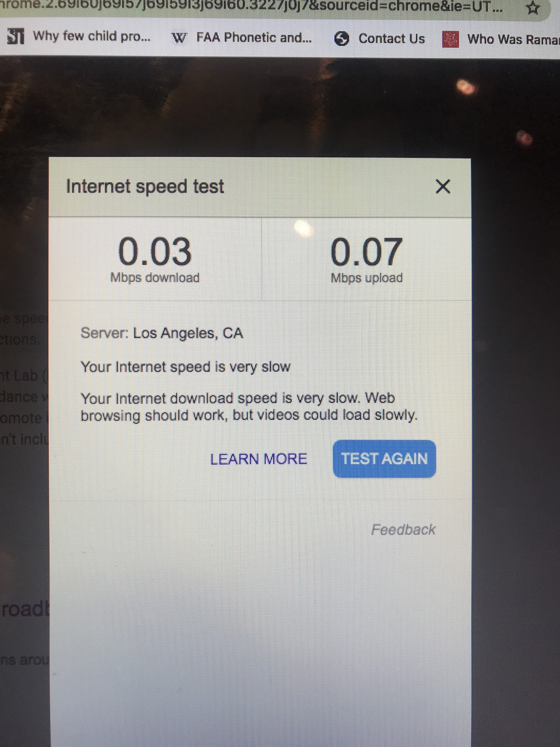Screen dimensions: 560x747
Task: Close the Internet speed test dialog
Action: coord(443,186)
